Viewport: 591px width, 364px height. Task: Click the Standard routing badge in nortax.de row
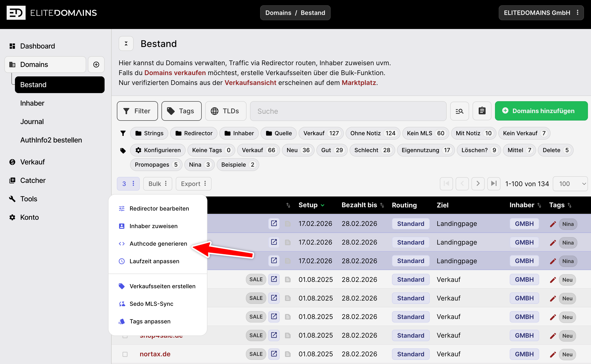tap(411, 354)
